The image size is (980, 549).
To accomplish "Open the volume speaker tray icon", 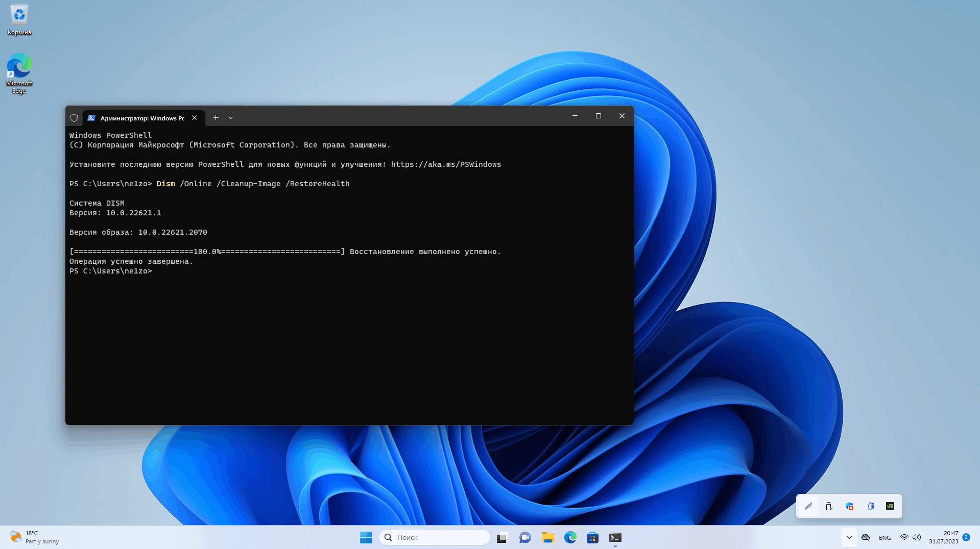I will click(917, 537).
